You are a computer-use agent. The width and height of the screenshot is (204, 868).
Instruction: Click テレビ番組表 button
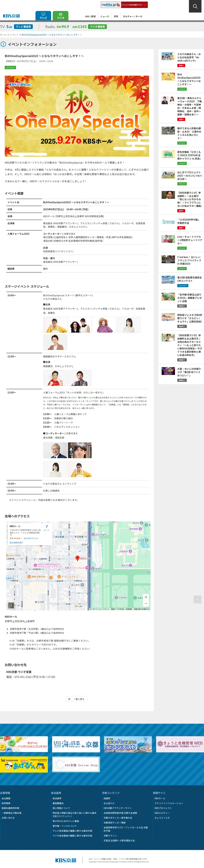tap(23, 27)
